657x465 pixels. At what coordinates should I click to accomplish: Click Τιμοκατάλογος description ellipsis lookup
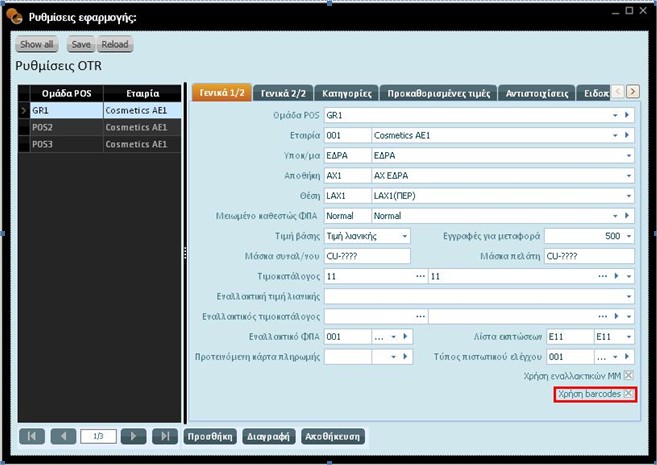click(x=603, y=276)
